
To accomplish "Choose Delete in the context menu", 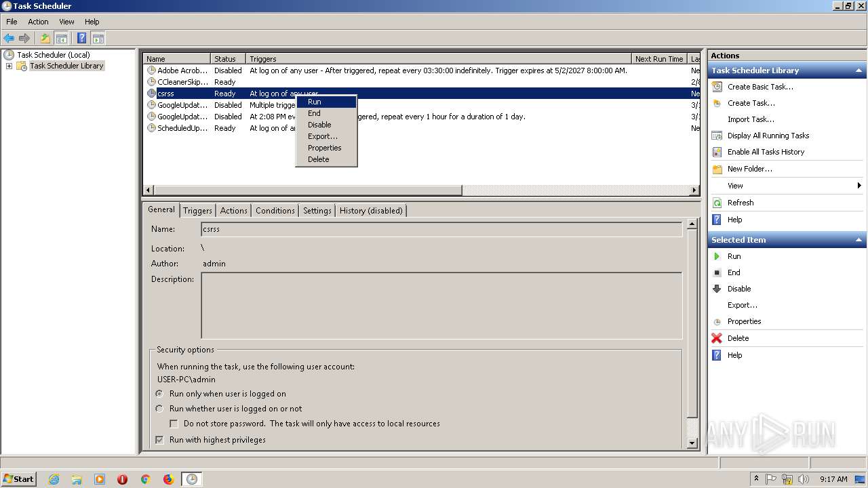I will (326, 159).
